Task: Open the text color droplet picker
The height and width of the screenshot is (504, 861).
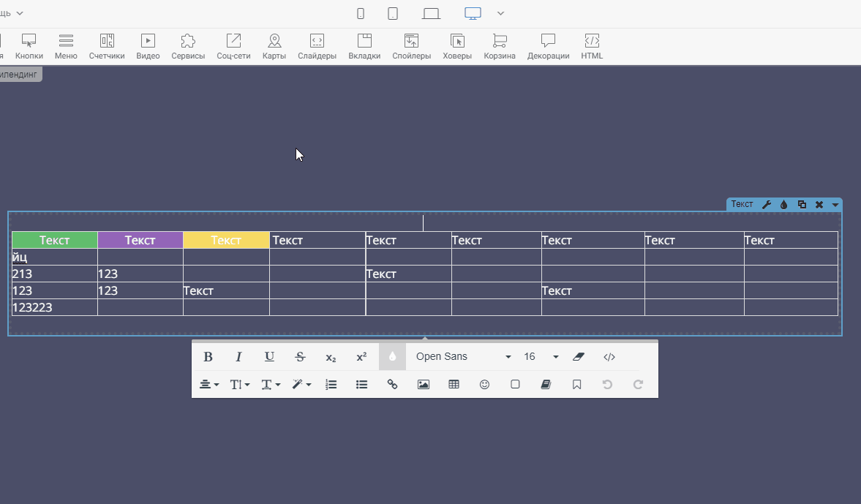Action: pyautogui.click(x=392, y=357)
